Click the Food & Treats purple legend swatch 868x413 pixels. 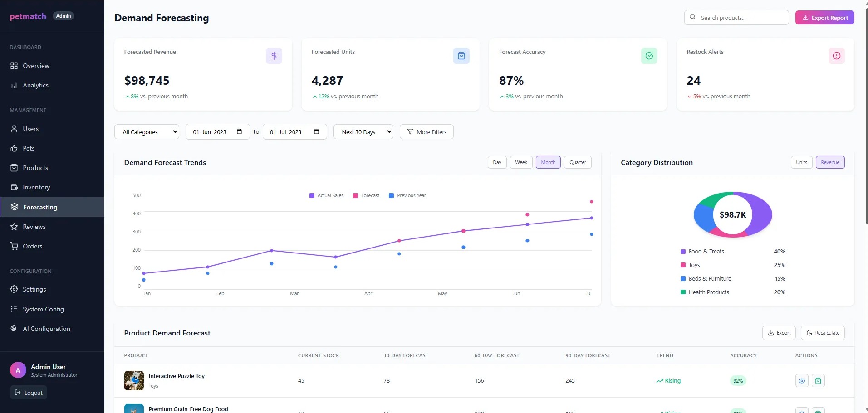click(683, 252)
